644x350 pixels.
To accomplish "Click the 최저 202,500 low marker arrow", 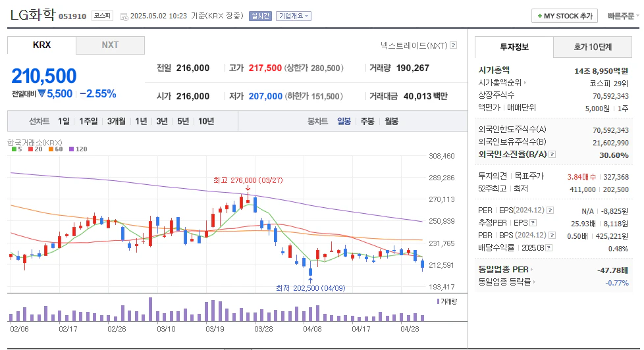I will [x=311, y=280].
